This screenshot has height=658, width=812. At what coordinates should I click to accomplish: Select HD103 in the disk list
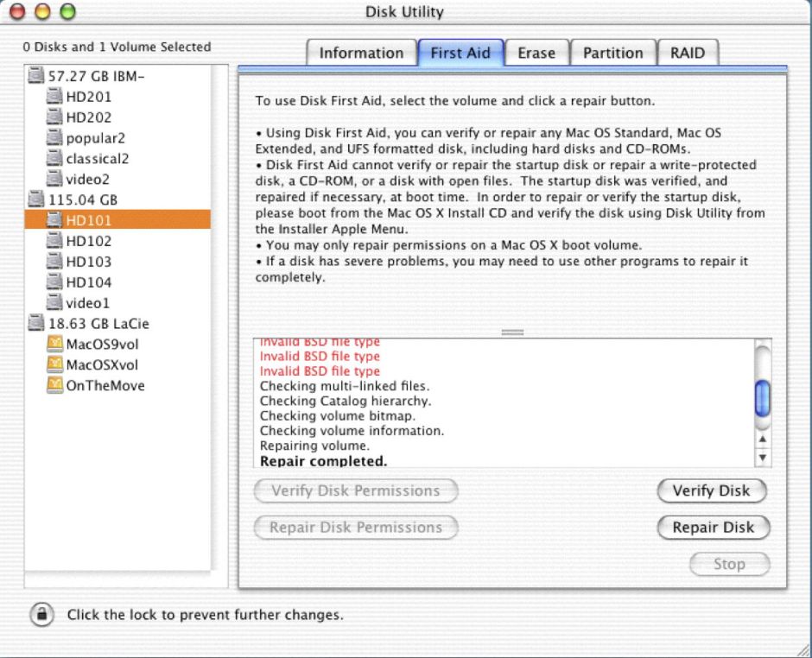[88, 262]
